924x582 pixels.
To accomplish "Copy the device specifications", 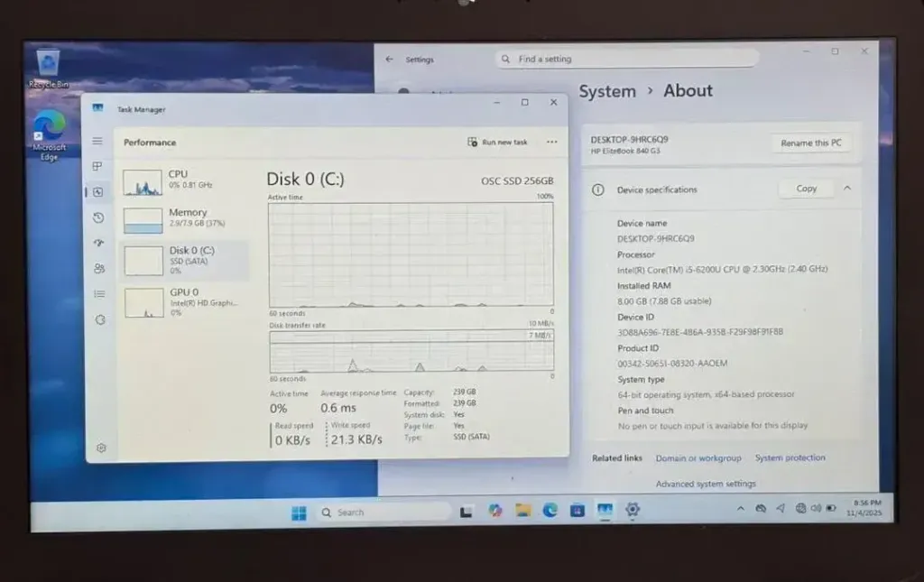I will click(x=806, y=189).
